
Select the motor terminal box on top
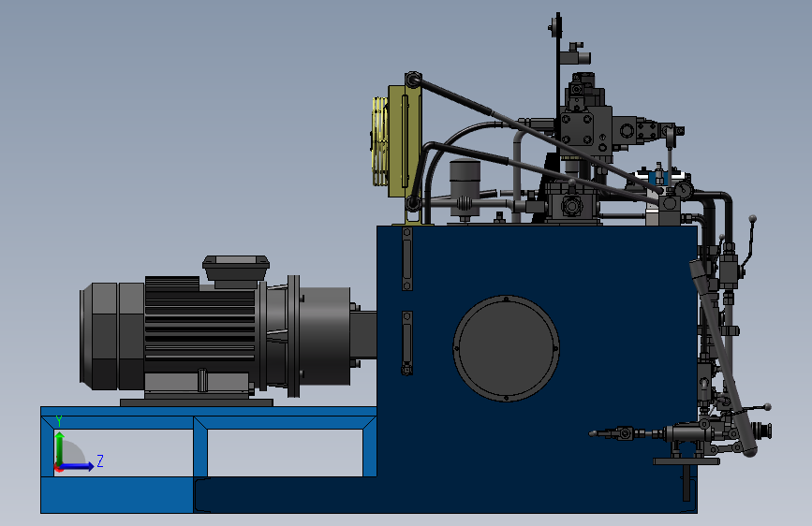(236, 271)
